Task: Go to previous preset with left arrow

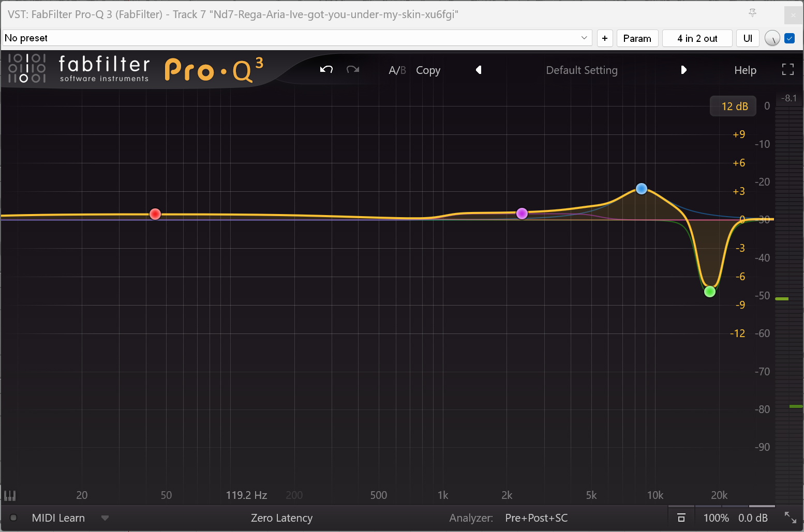Action: pyautogui.click(x=479, y=70)
